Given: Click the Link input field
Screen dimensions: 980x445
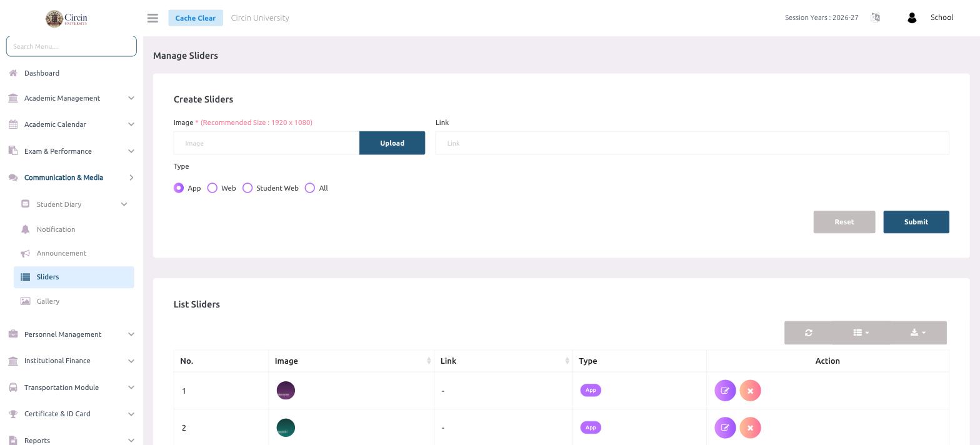Looking at the screenshot, I should 692,143.
